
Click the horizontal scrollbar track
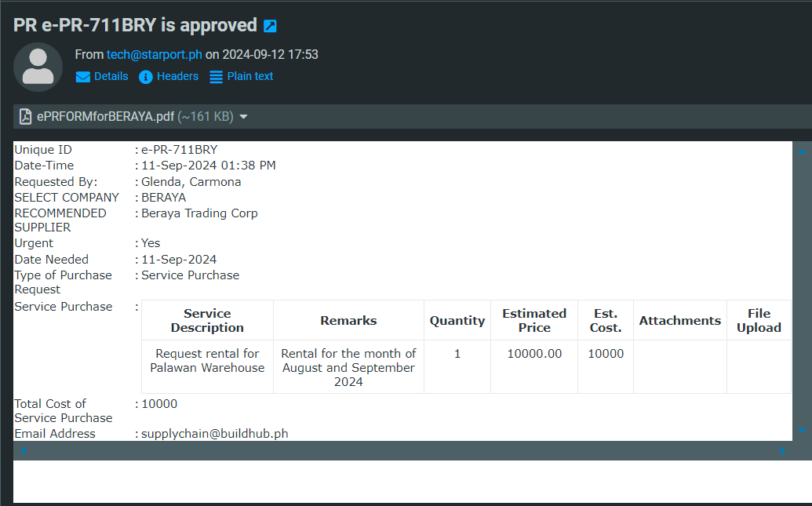(x=392, y=451)
